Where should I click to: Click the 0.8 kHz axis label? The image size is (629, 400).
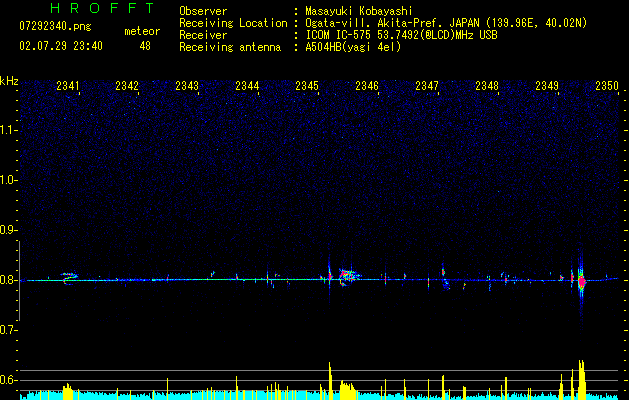click(8, 280)
